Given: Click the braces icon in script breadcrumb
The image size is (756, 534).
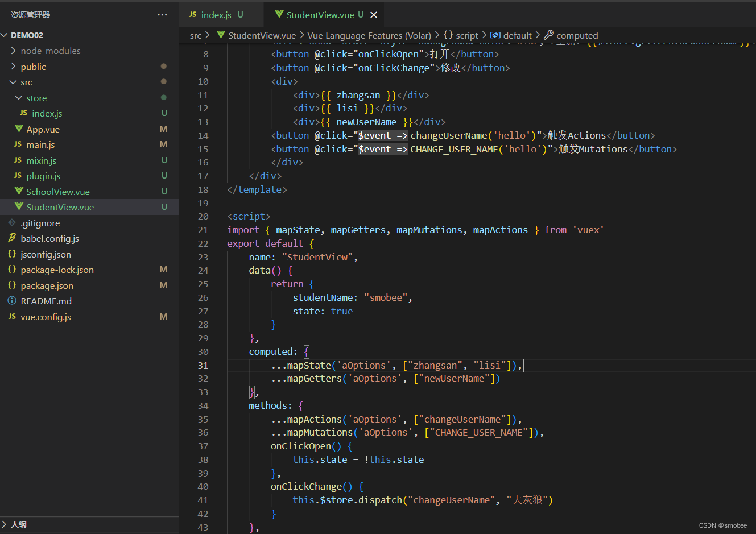Looking at the screenshot, I should click(448, 35).
